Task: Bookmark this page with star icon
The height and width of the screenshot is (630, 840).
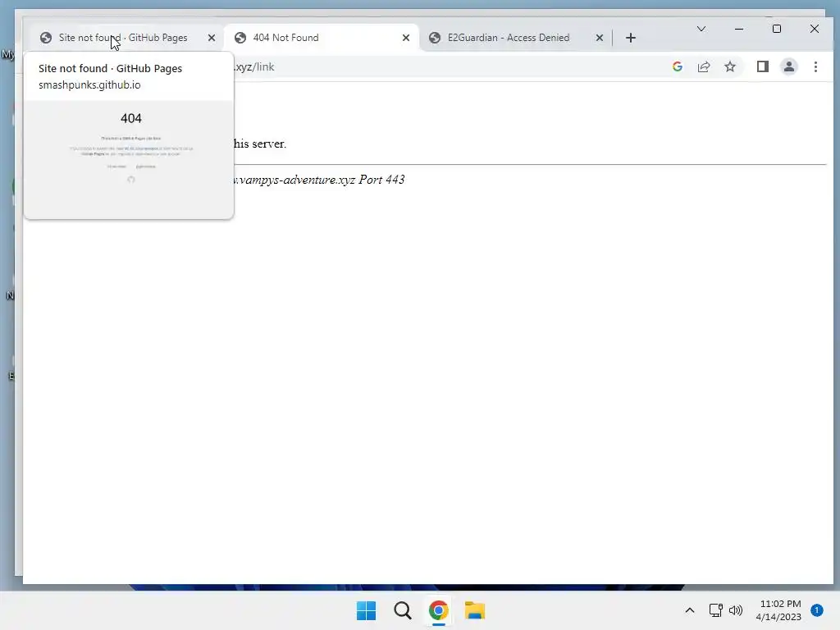Action: click(729, 66)
